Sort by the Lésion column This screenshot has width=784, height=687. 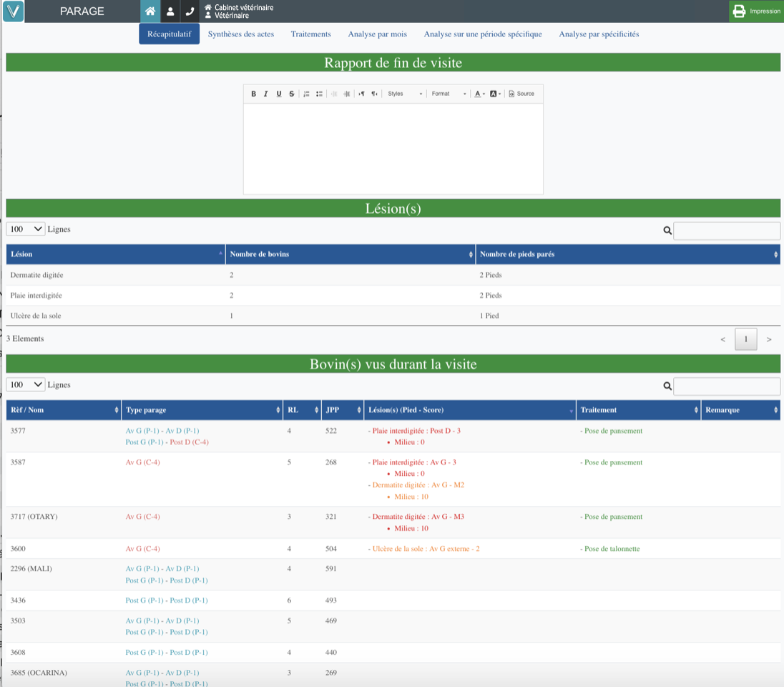(115, 254)
